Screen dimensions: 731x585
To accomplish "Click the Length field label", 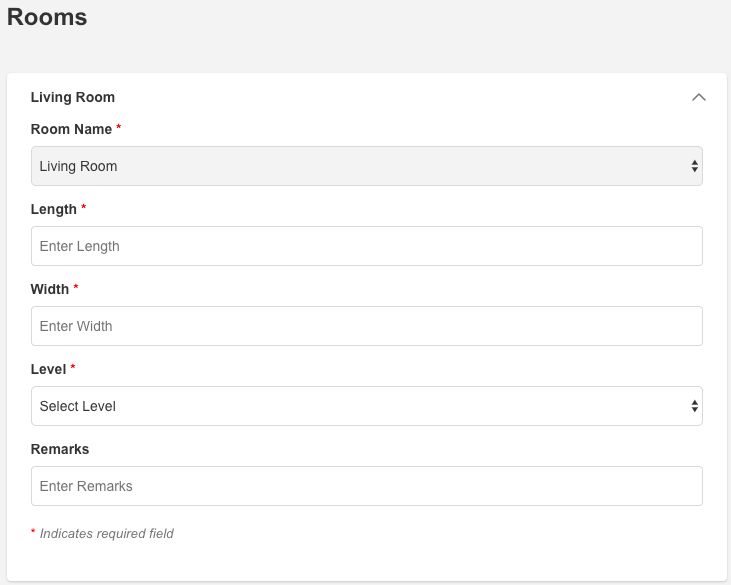I will click(x=54, y=209).
